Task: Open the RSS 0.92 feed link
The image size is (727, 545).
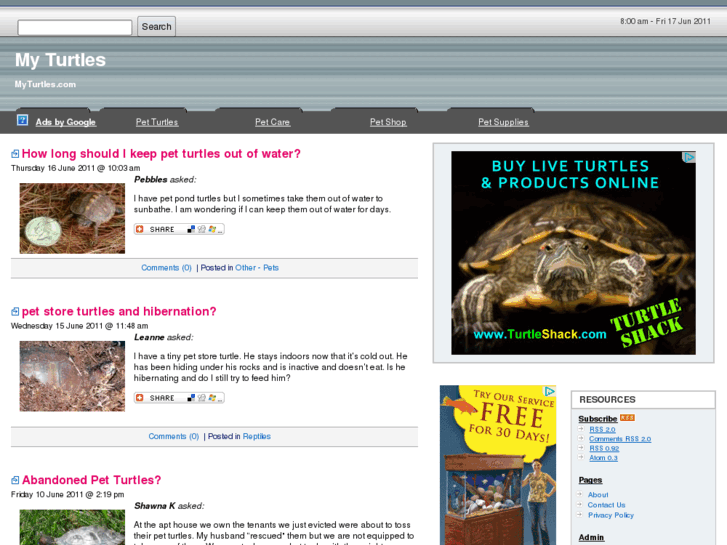Action: [x=604, y=448]
